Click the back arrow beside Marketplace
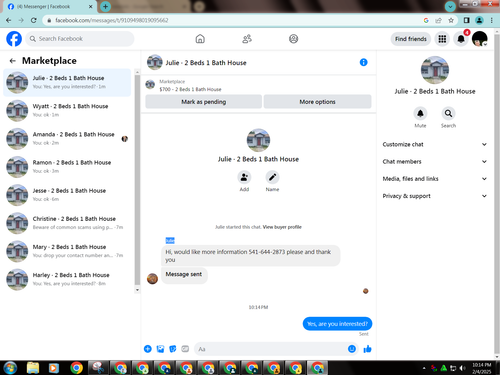500x375 pixels. click(x=13, y=61)
